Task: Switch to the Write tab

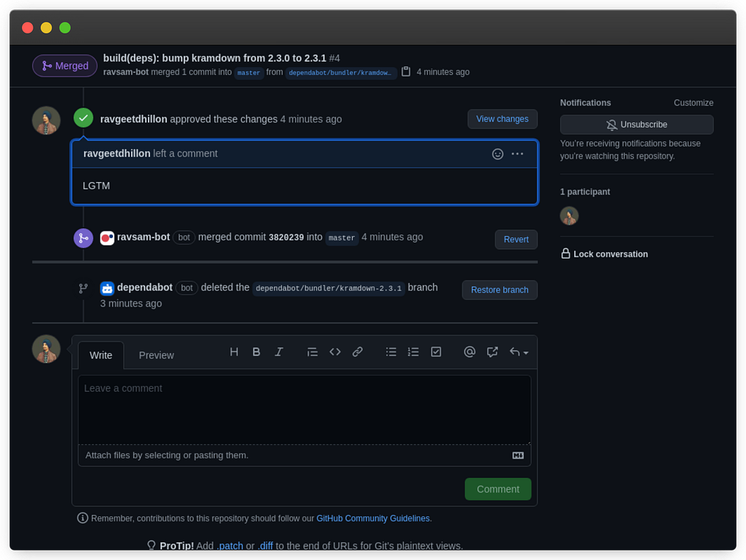Action: coord(101,355)
